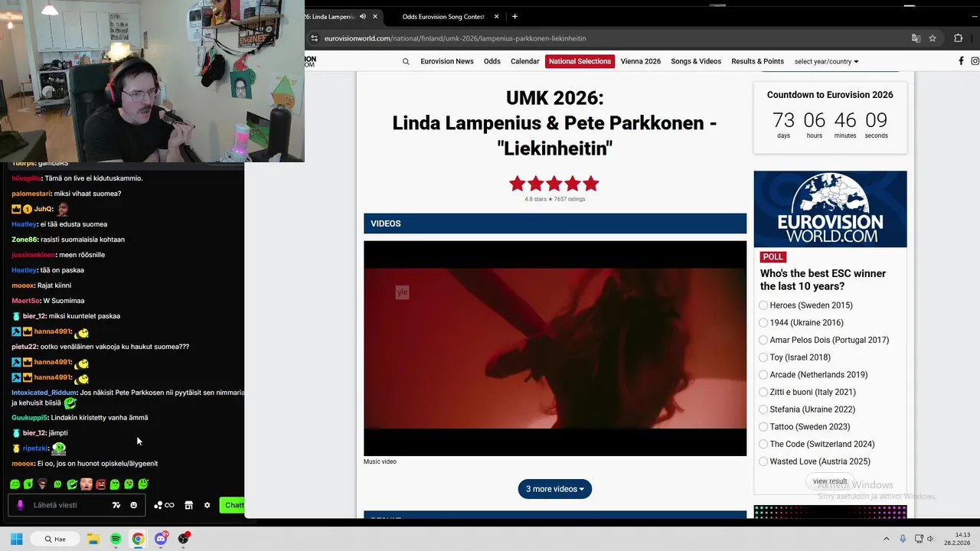980x551 pixels.
Task: Select Tattoo (Sweden 2023) poll option
Action: (x=763, y=427)
